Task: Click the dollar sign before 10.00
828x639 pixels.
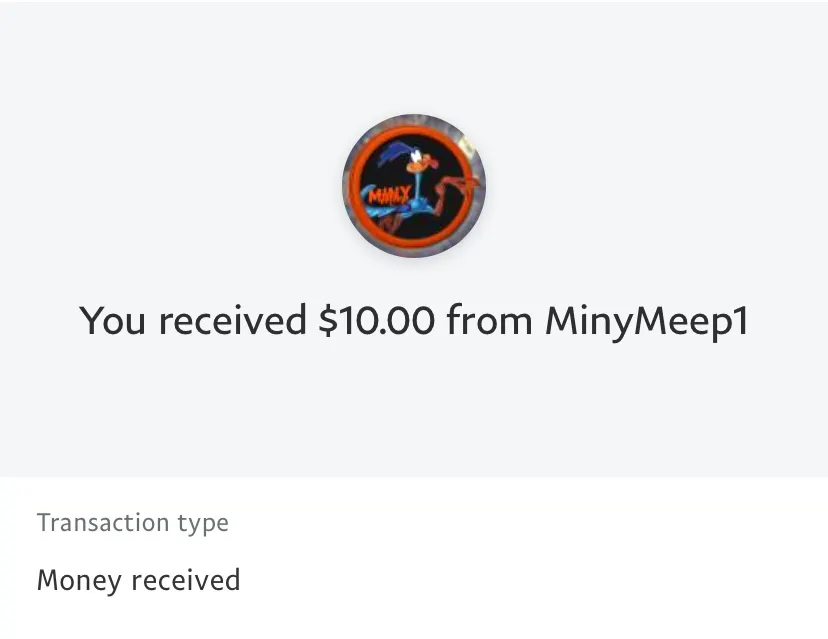Action: tap(327, 321)
